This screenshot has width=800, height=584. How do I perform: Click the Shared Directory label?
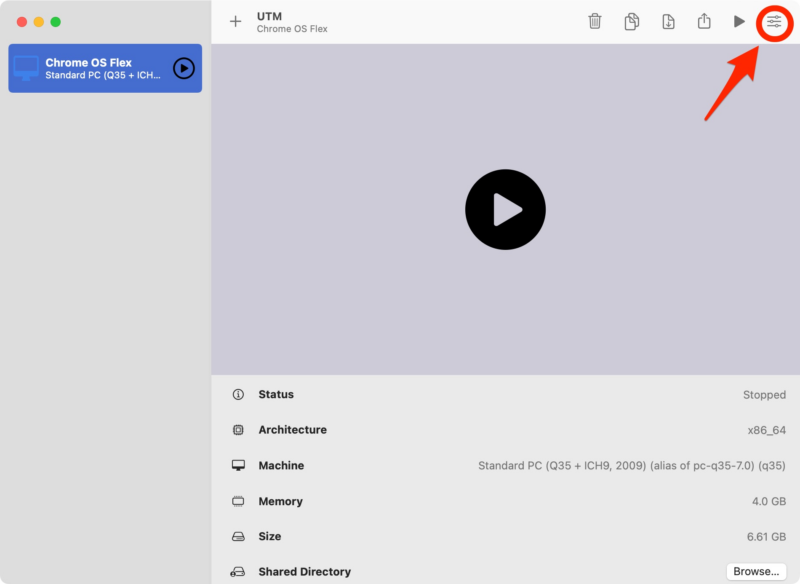pos(305,572)
